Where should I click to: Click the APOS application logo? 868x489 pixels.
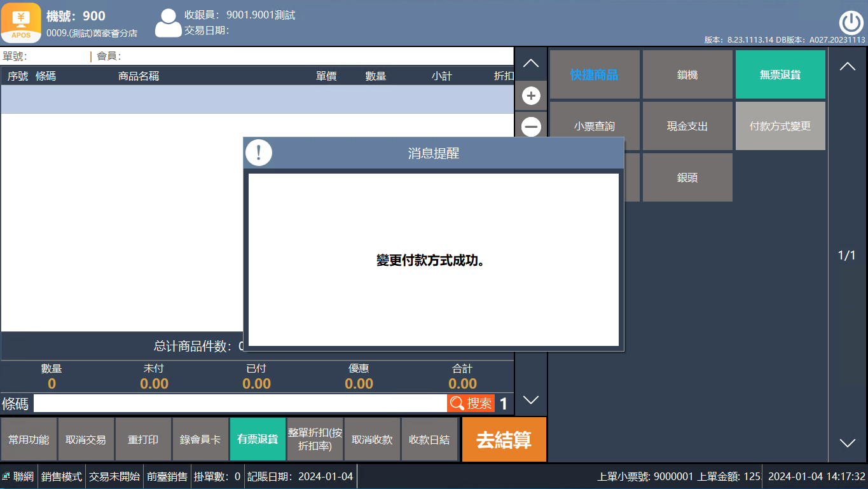21,23
